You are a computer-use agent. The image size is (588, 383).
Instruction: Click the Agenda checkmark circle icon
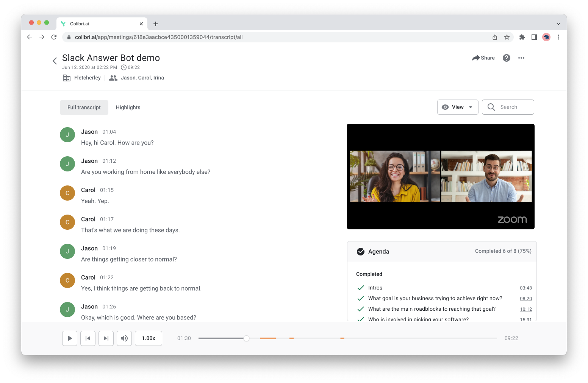[361, 252]
